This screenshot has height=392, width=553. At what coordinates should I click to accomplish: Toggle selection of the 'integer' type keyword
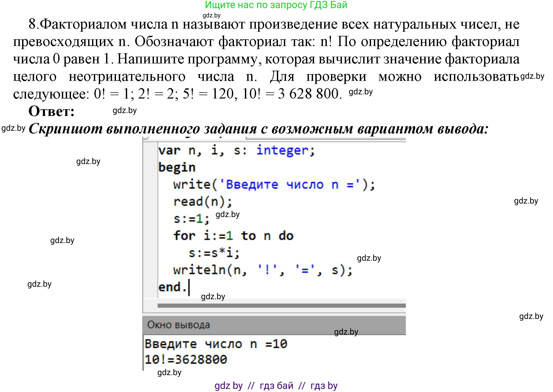point(282,150)
